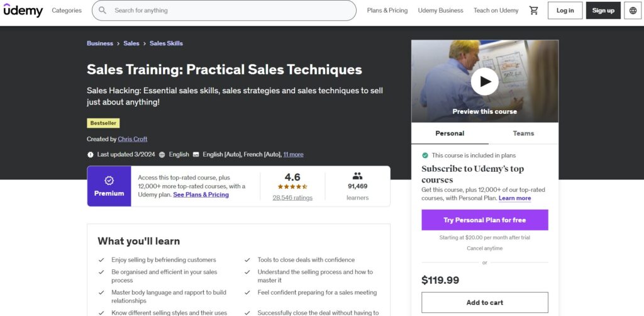
Task: Click 'Be organised and efficient' learning item
Action: point(164,276)
